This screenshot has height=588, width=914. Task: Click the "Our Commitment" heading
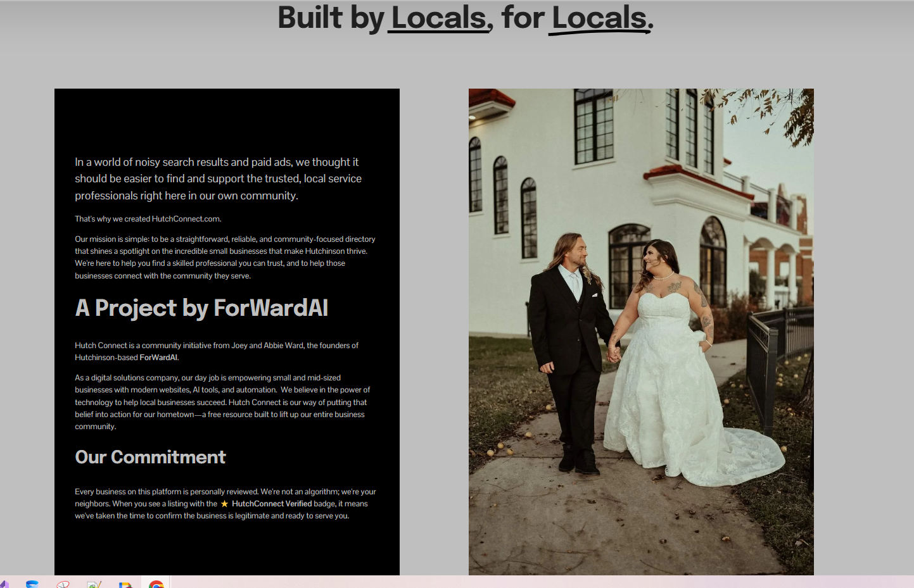click(150, 457)
